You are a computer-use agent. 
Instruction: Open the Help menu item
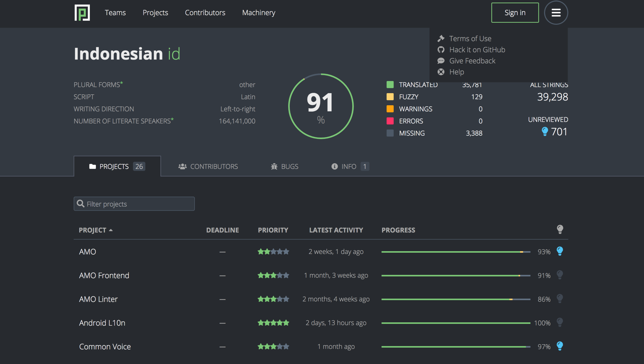tap(456, 72)
